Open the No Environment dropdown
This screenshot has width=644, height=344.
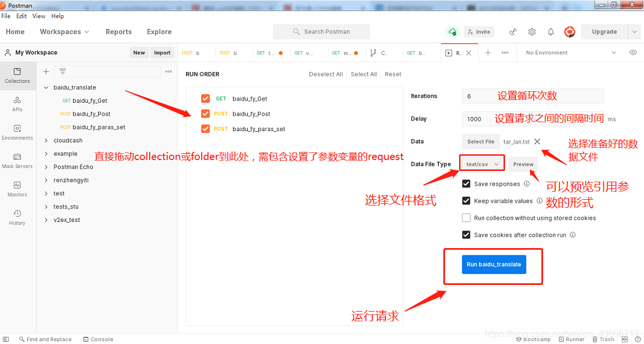coord(571,53)
